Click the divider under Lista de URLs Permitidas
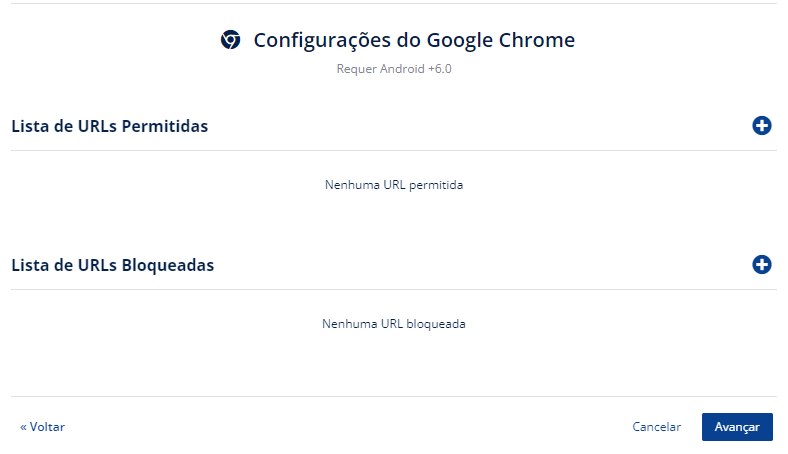The width and height of the screenshot is (788, 454). (x=394, y=150)
